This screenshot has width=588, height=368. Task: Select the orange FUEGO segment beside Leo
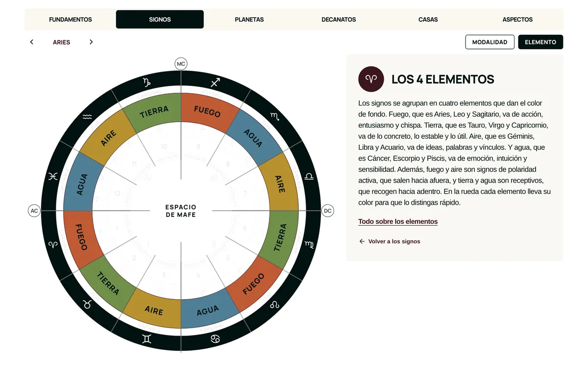pos(254,284)
